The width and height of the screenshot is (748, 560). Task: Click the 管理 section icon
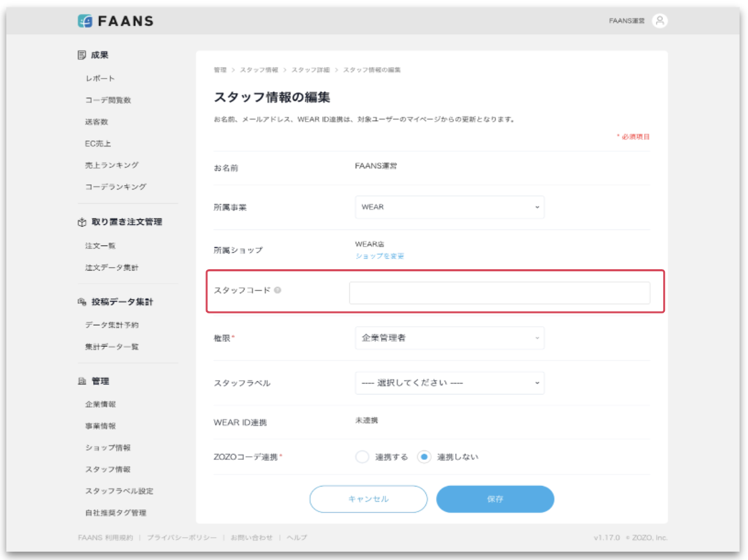click(82, 381)
